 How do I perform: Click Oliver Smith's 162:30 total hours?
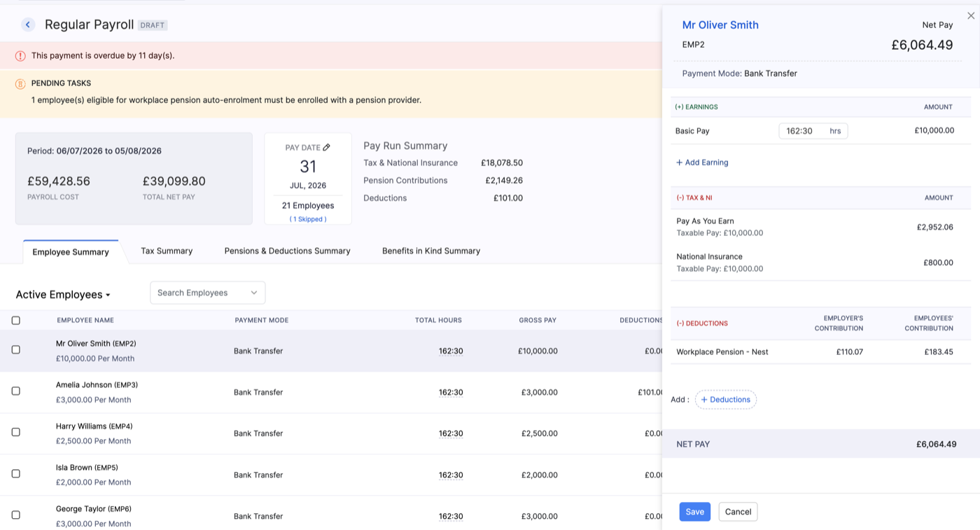451,351
